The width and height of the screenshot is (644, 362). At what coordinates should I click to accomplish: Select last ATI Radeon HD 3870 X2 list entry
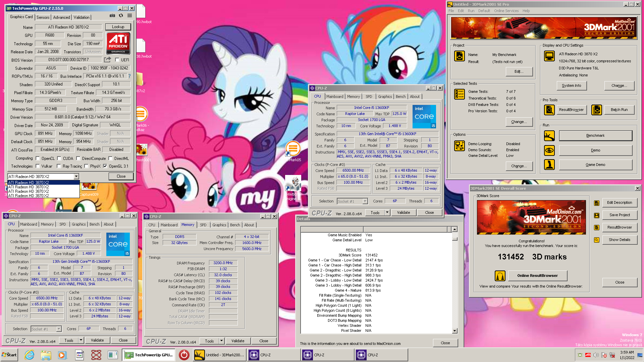pyautogui.click(x=44, y=196)
